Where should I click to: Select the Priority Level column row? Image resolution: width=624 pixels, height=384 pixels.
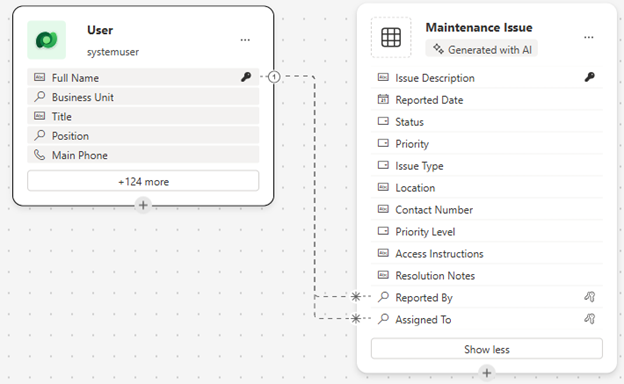487,231
